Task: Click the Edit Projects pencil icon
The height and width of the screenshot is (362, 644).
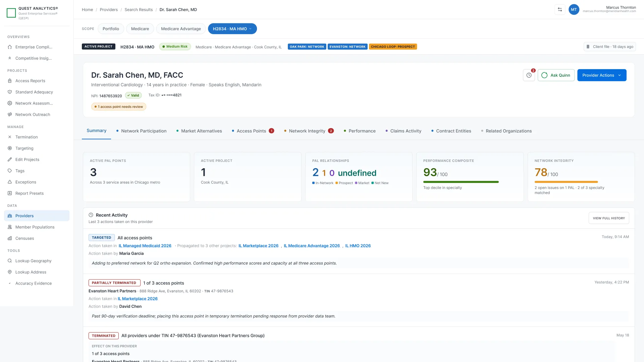Action: point(10,160)
